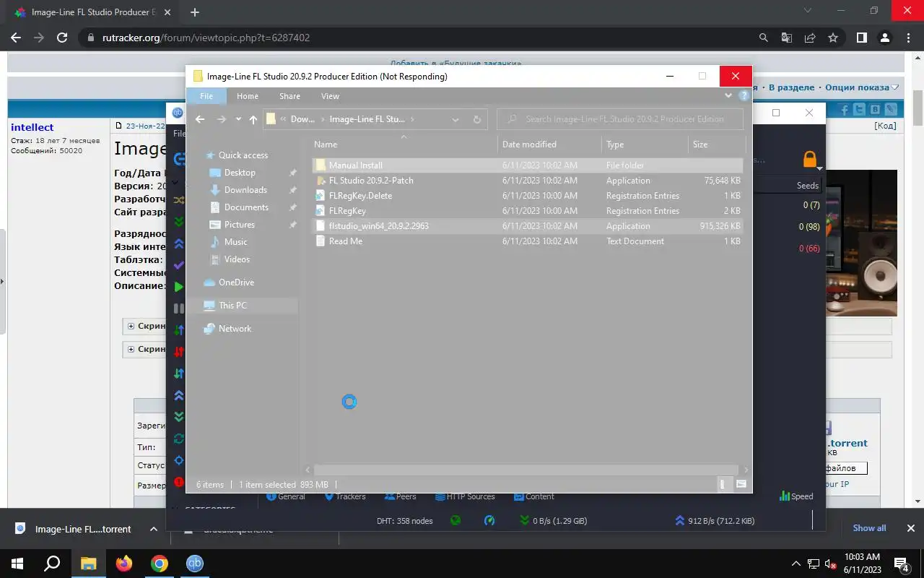Sort files by Date modified column
Image resolution: width=924 pixels, height=578 pixels.
549,144
